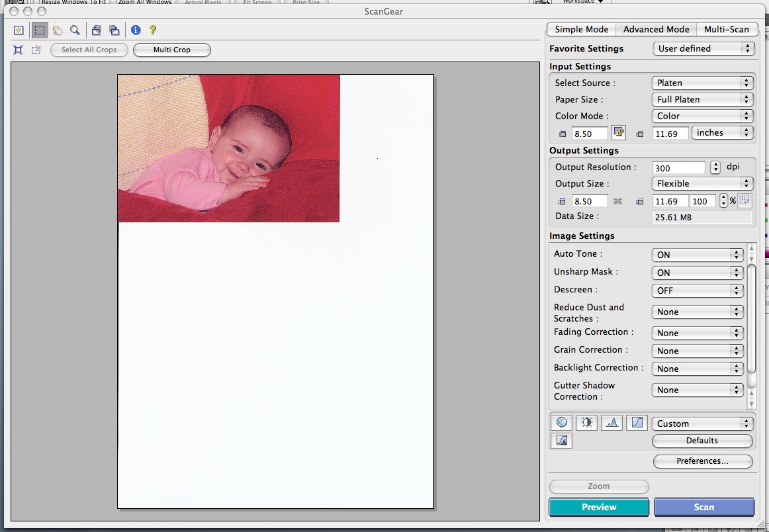Activate the magnifier Zoom tool
The height and width of the screenshot is (532, 769).
click(75, 30)
